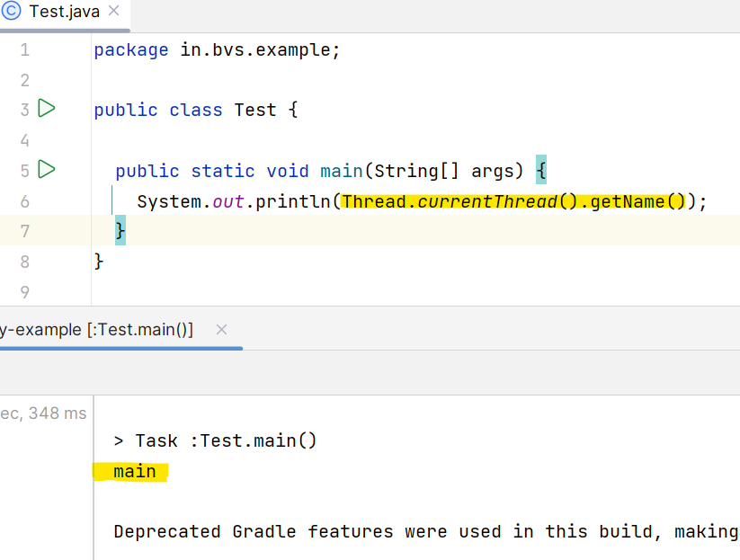740x560 pixels.
Task: Click highlighted 'currentThread' call
Action: [487, 202]
